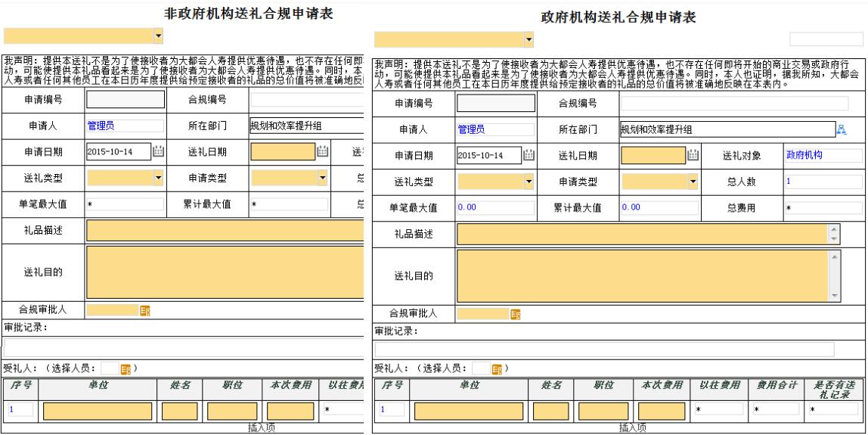This screenshot has width=868, height=435.
Task: Click the 职位 cell in the 非政府机构 recipient row
Action: click(233, 412)
